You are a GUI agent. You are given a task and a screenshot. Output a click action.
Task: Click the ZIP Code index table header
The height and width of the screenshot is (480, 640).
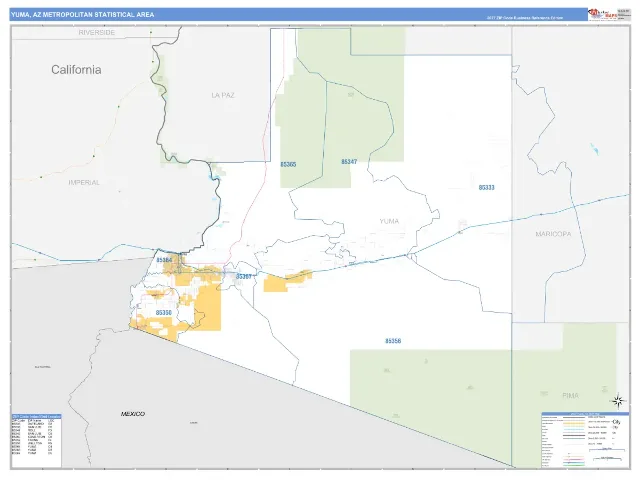pyautogui.click(x=37, y=416)
